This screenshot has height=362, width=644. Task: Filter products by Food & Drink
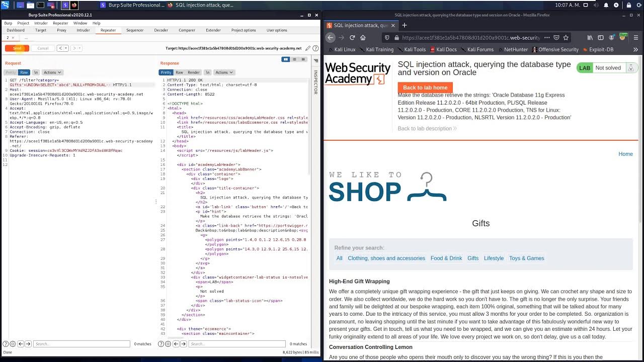click(x=446, y=258)
